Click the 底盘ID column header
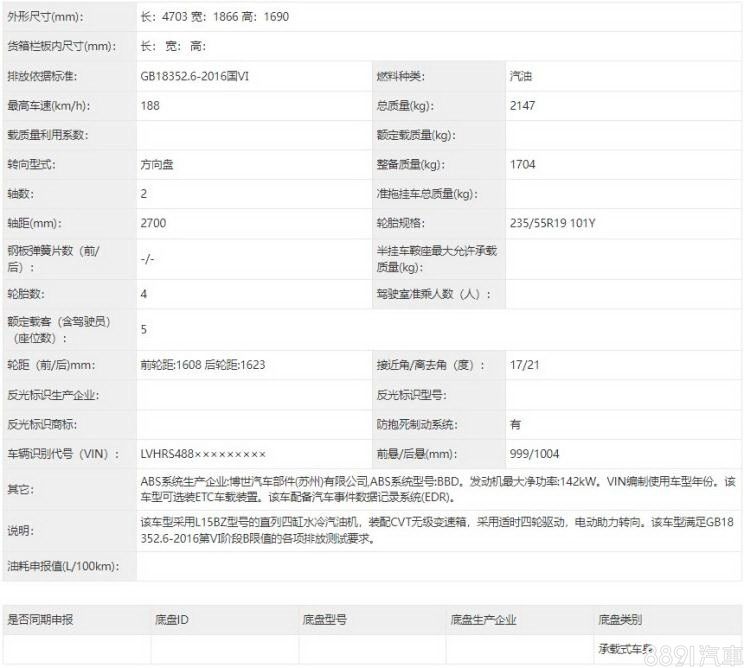Viewport: 744px width, 668px height. coord(171,620)
